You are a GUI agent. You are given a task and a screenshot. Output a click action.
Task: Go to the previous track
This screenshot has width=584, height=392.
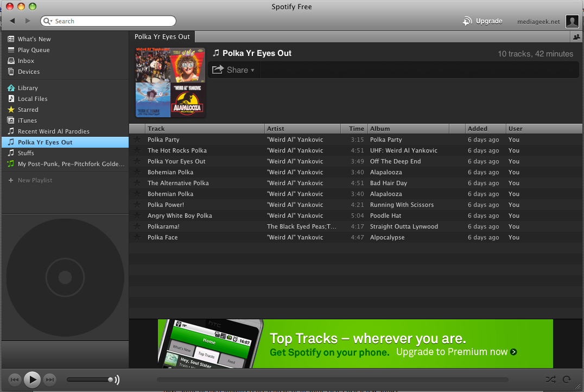point(15,380)
